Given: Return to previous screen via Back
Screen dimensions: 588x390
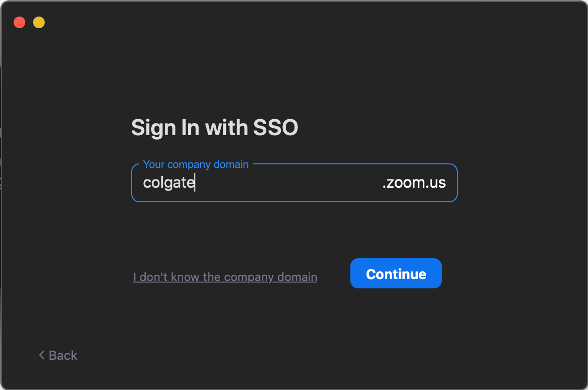Looking at the screenshot, I should point(57,355).
